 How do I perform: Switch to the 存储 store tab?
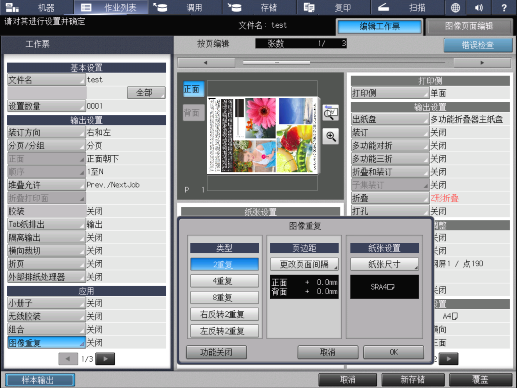pyautogui.click(x=259, y=7)
